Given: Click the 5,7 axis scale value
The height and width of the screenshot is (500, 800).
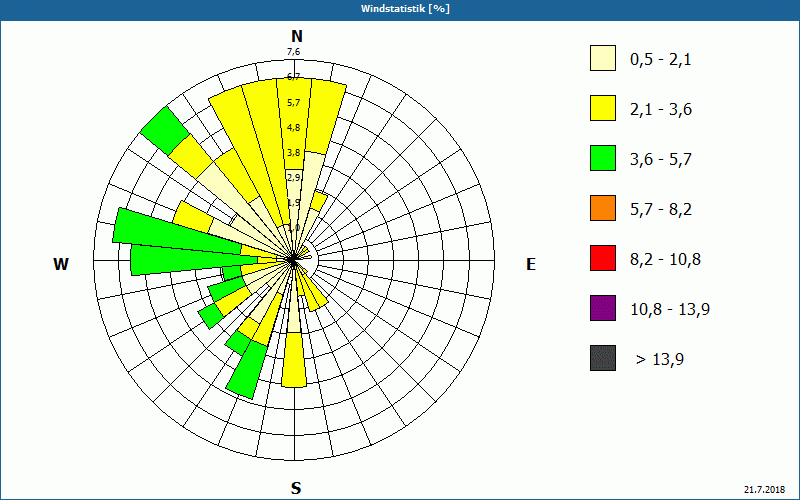Looking at the screenshot, I should click(293, 103).
